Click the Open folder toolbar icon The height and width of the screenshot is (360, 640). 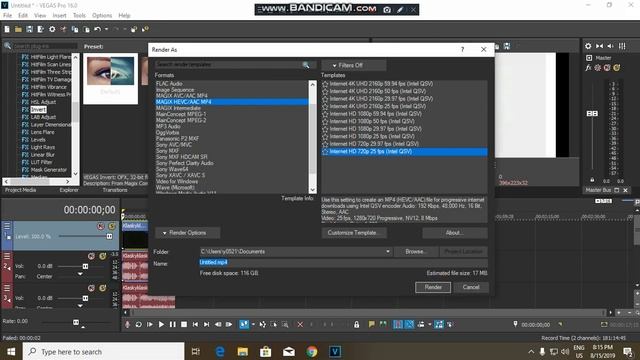18,29
